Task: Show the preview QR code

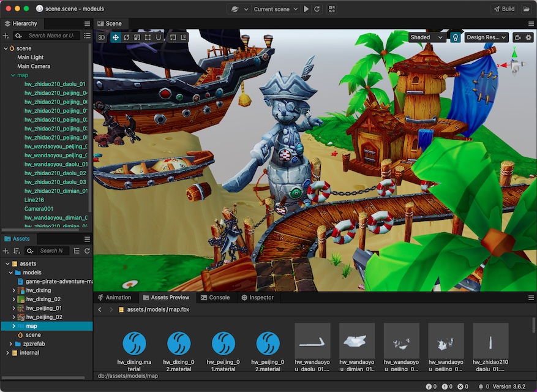Action: point(331,9)
